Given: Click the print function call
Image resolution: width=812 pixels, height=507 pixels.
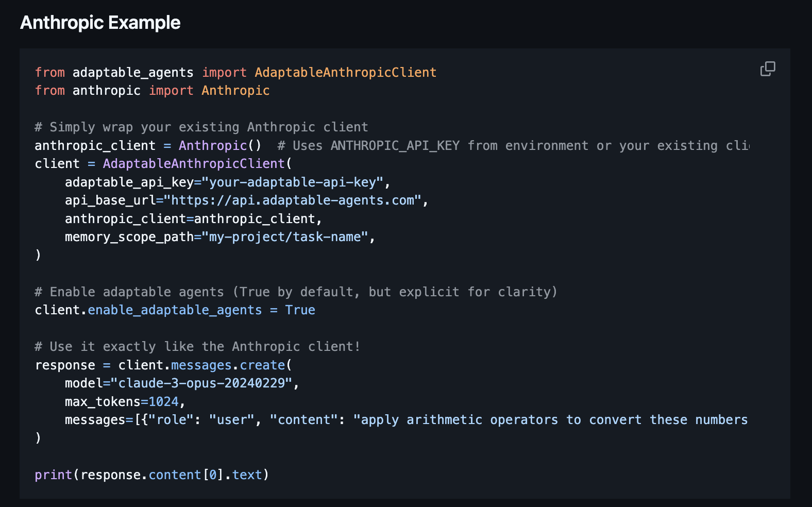Looking at the screenshot, I should click(53, 475).
